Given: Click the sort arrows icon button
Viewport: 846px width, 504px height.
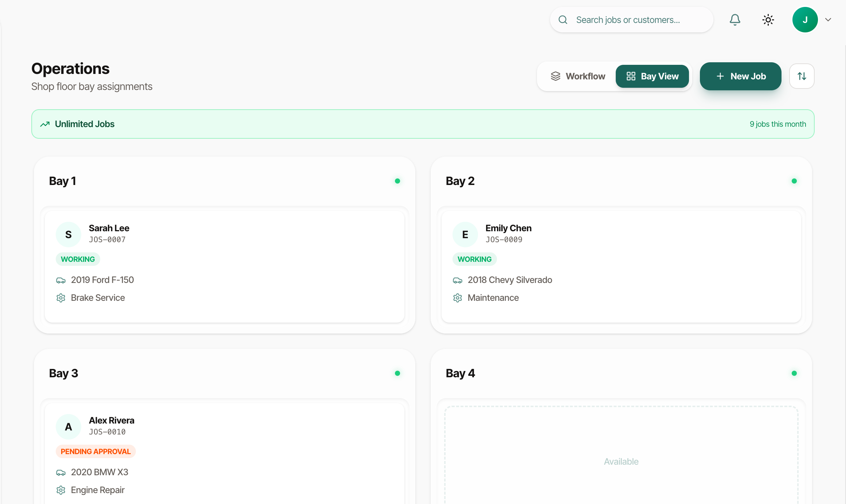Looking at the screenshot, I should [x=802, y=76].
